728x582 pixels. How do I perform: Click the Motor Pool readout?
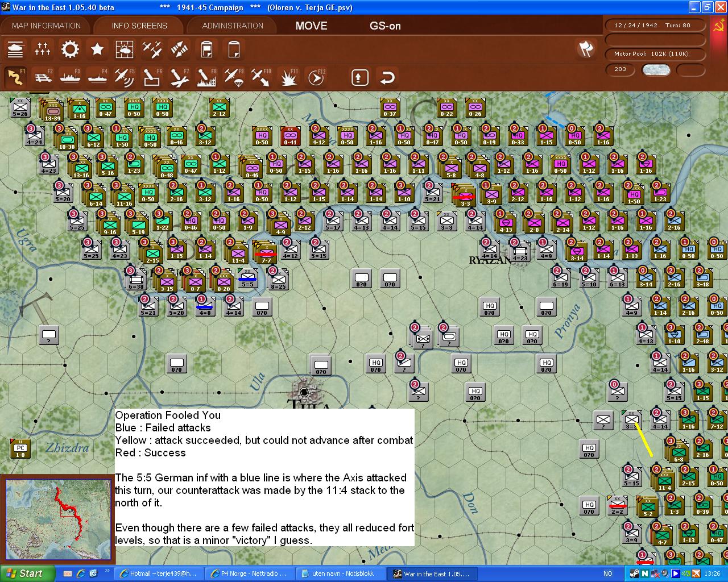655,53
